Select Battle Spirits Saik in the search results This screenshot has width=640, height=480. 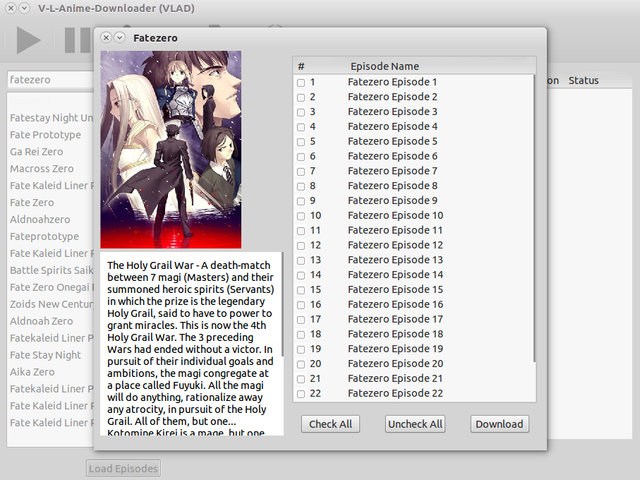pos(51,270)
